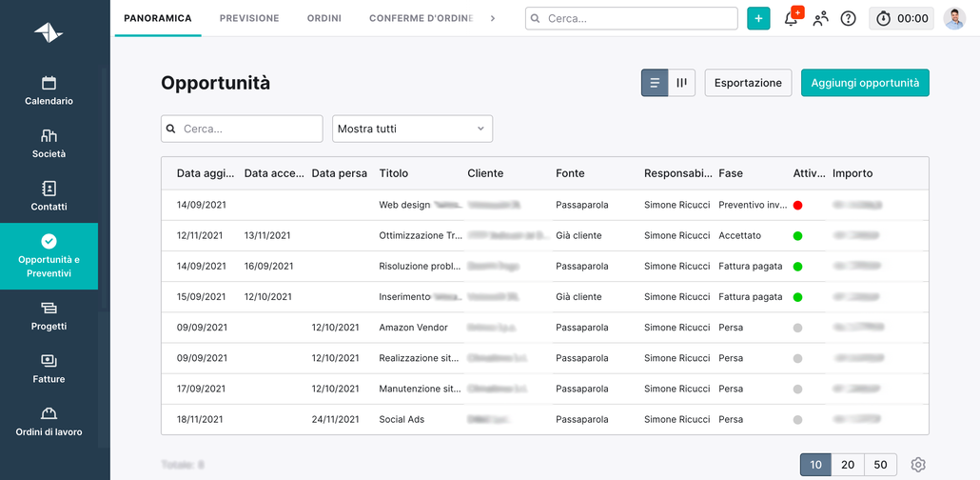Screen dimensions: 980x480
Task: Switch to the ORDINI tab
Action: tap(323, 18)
